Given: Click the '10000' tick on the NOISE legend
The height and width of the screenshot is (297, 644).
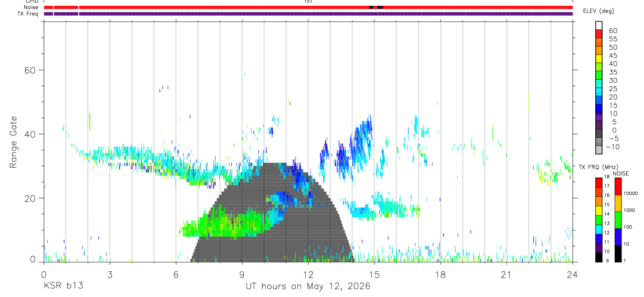Looking at the screenshot, I should (x=630, y=194).
